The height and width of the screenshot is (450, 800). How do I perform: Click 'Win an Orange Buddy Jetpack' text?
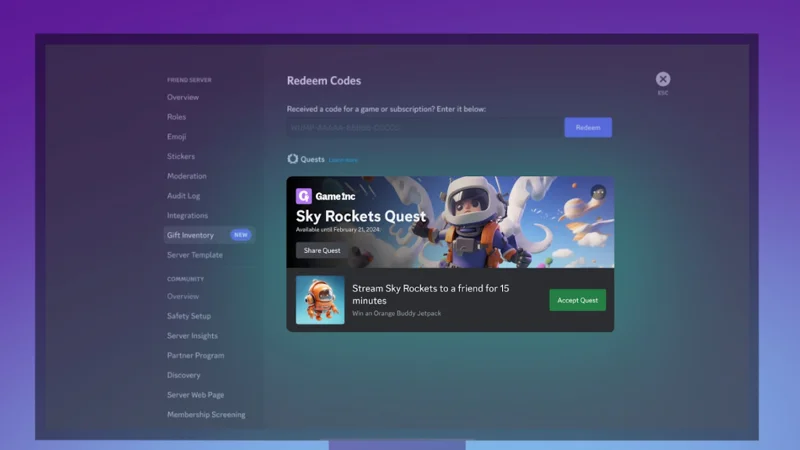(x=396, y=313)
